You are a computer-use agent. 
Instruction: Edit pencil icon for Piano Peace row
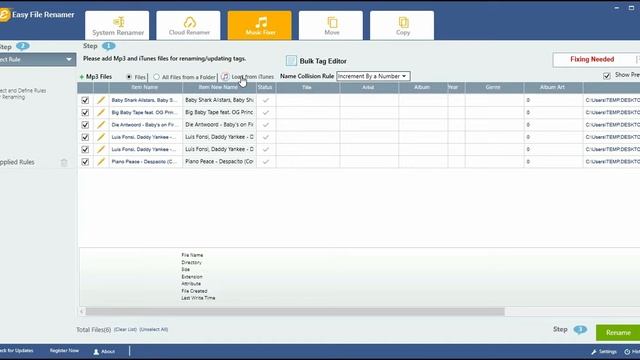coord(101,162)
